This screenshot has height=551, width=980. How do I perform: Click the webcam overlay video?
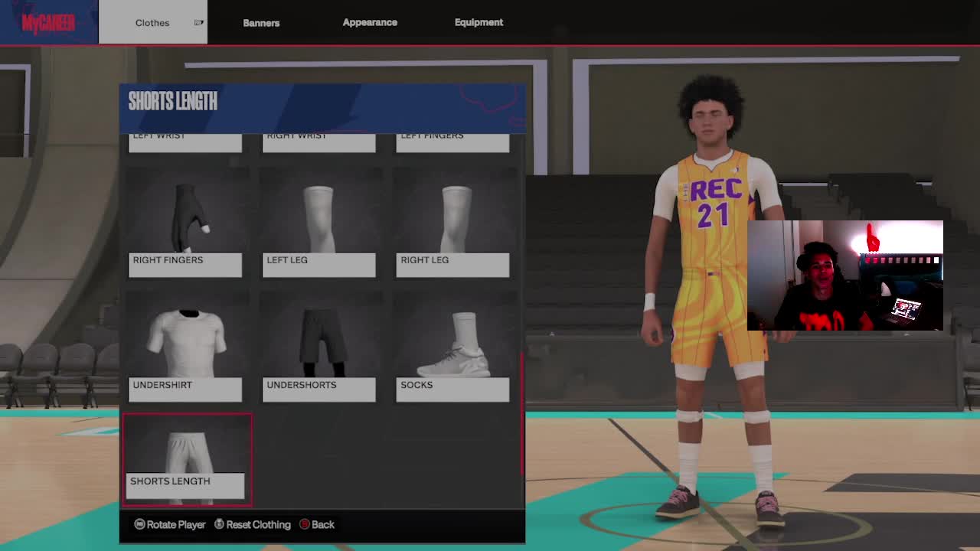click(845, 275)
